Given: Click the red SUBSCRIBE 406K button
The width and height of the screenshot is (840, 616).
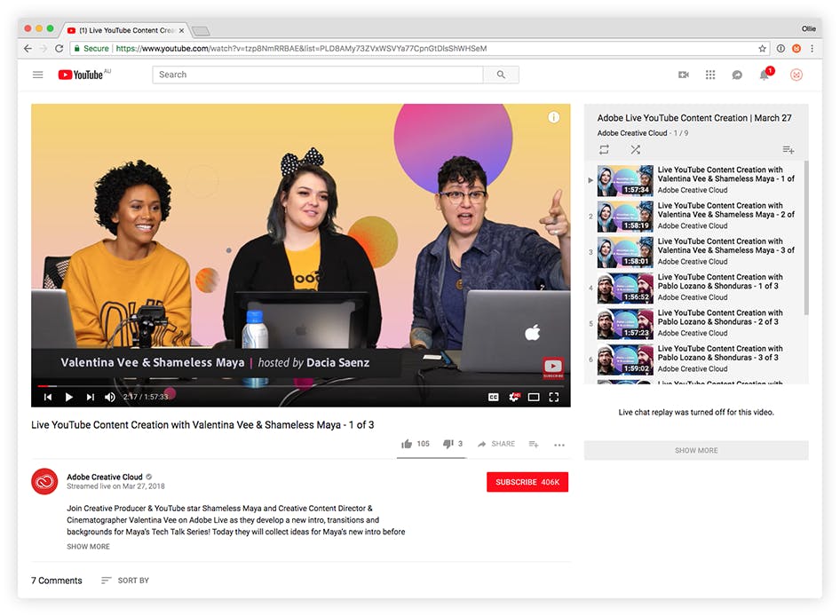Looking at the screenshot, I should [527, 482].
